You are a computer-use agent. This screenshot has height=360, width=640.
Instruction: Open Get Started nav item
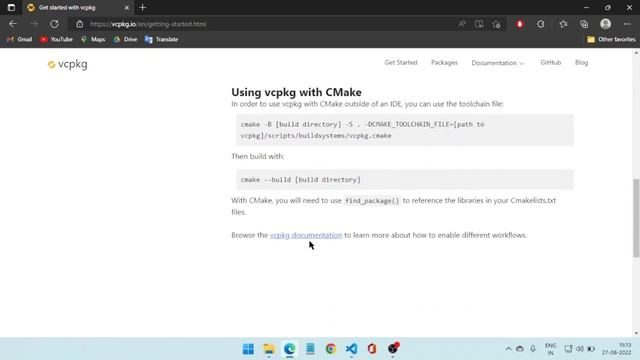(x=401, y=62)
